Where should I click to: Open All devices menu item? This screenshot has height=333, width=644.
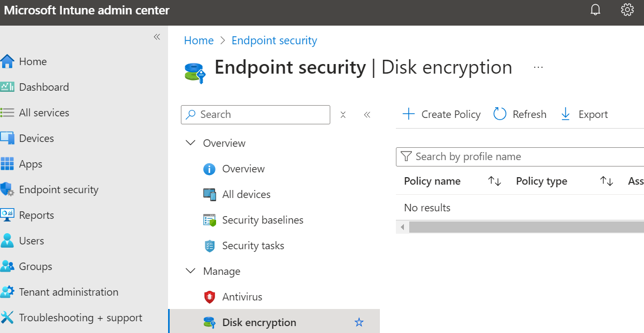247,194
